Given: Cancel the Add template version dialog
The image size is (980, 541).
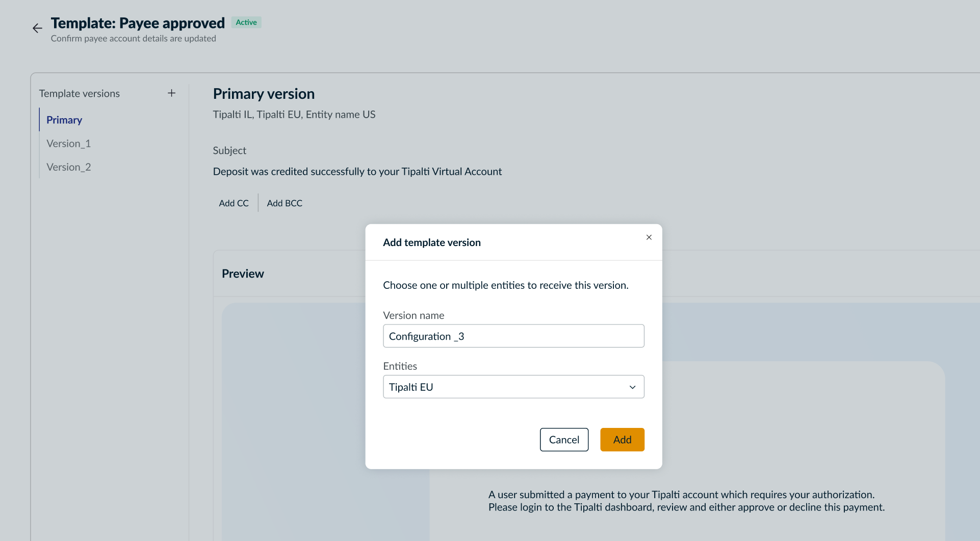Looking at the screenshot, I should pos(564,440).
